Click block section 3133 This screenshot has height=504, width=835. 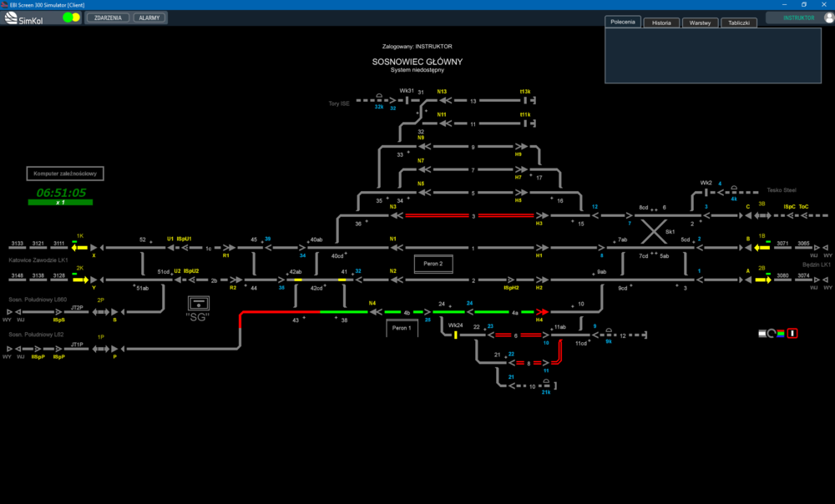(18, 248)
